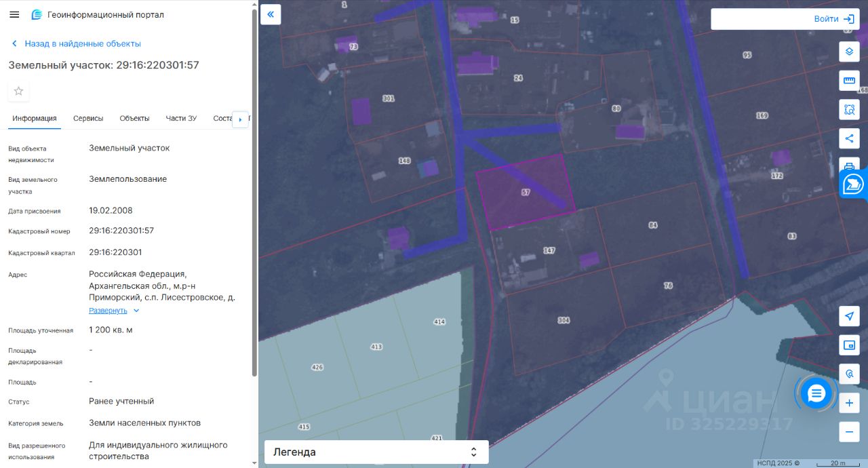
Task: Expand the full address with Развернуть
Action: (x=108, y=311)
